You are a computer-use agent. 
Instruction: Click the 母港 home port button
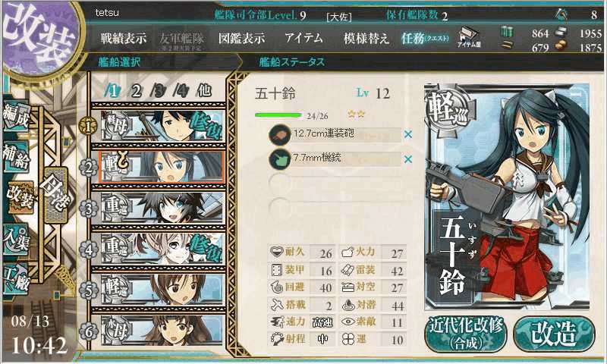click(56, 195)
